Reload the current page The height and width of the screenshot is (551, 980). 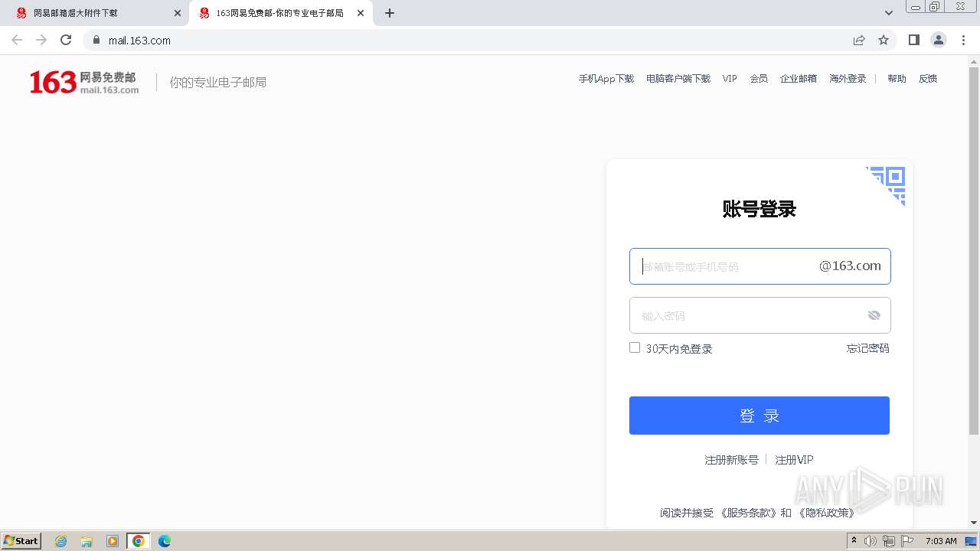[66, 40]
